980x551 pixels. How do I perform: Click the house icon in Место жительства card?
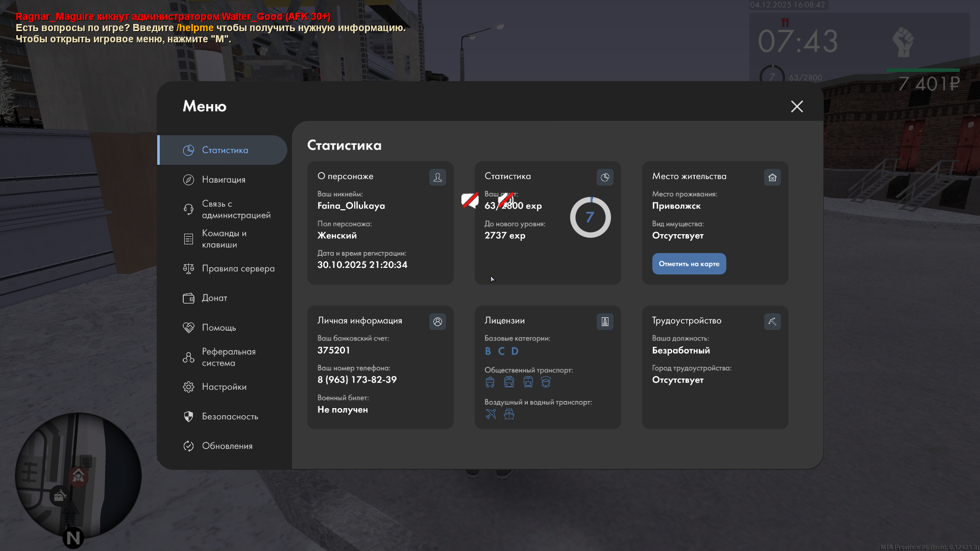pyautogui.click(x=772, y=177)
